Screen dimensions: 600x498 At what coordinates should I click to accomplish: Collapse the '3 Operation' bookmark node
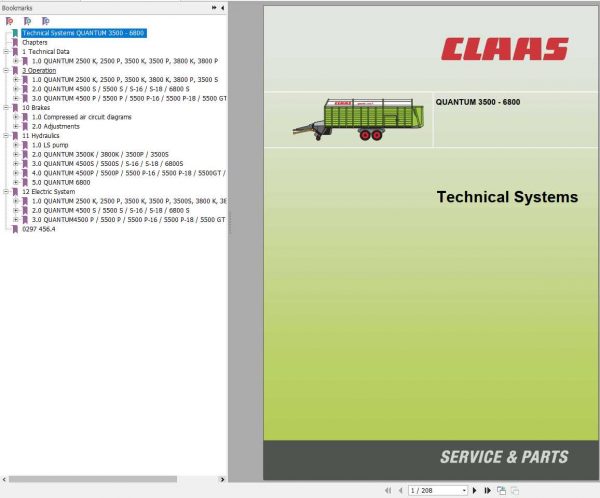[x=6, y=70]
